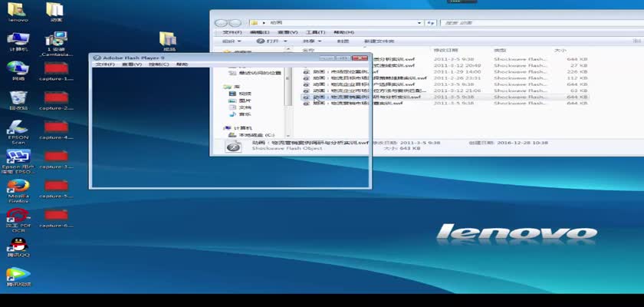Viewport: 644px width, 307px height.
Task: Click Explorer's Forward navigation button
Action: point(235,23)
